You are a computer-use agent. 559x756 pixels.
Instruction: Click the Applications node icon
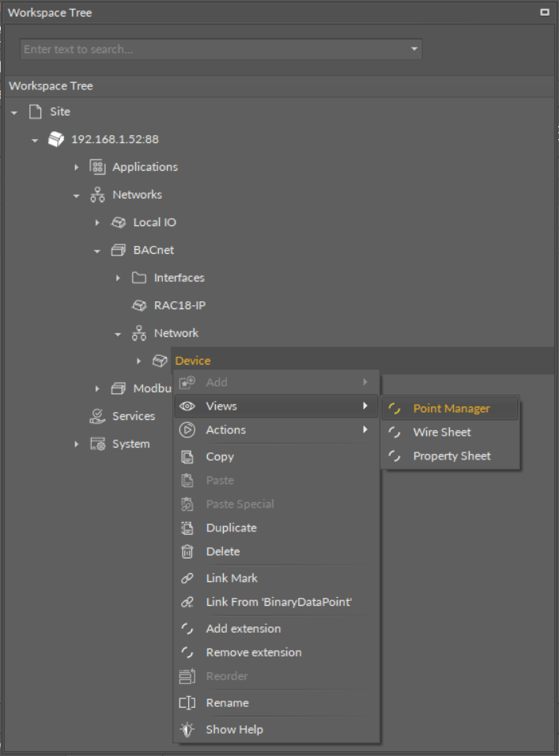[x=97, y=167]
